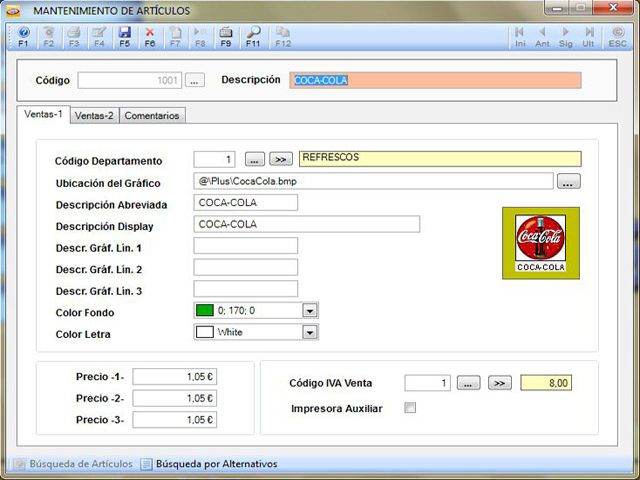Save the article with F5 diskette icon

click(x=124, y=37)
